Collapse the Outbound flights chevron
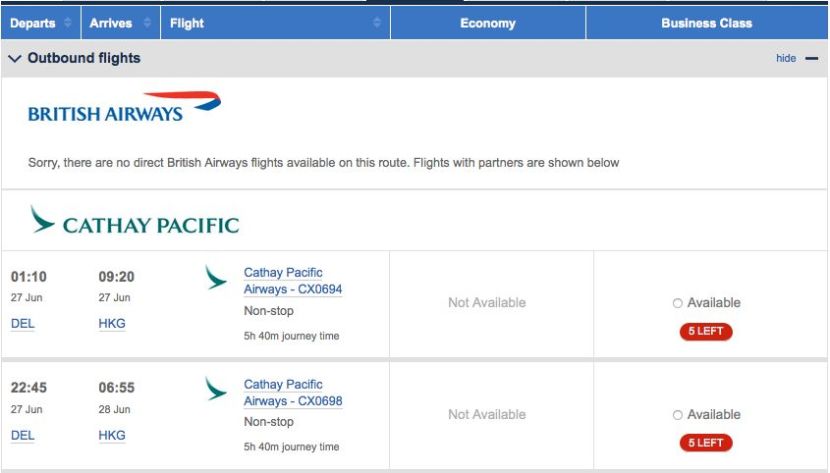Image resolution: width=830 pixels, height=473 pixels. 14,59
